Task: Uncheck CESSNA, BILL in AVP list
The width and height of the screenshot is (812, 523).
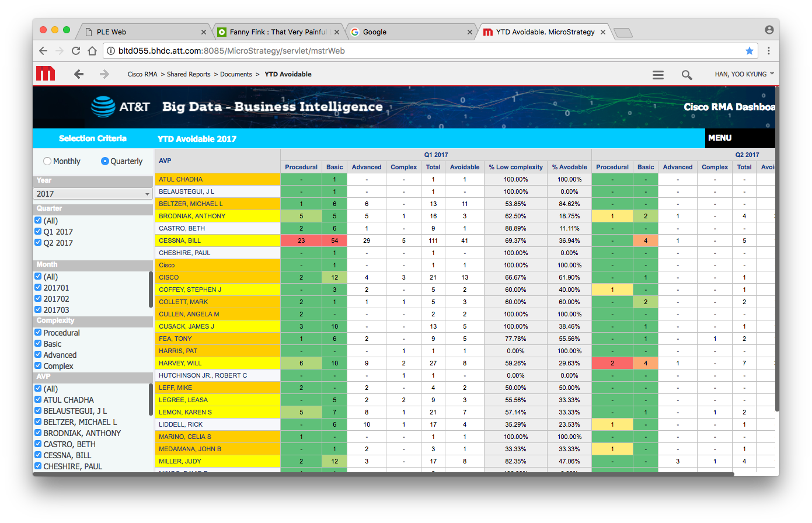Action: click(x=38, y=455)
